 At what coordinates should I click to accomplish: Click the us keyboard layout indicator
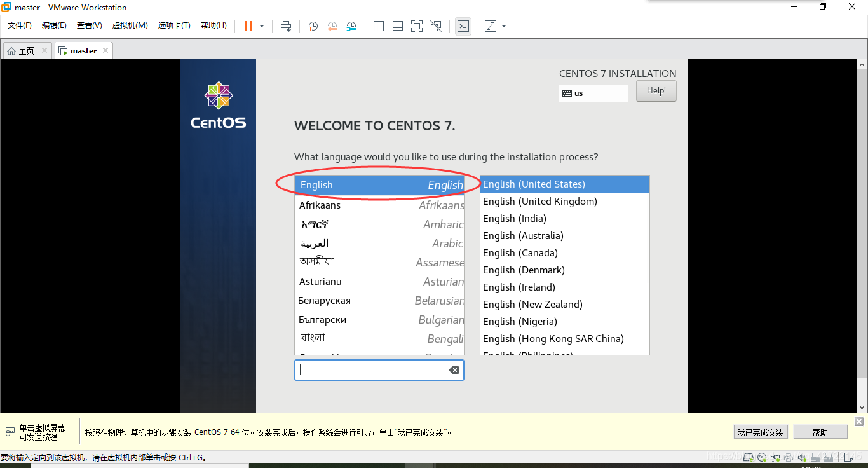pyautogui.click(x=593, y=93)
